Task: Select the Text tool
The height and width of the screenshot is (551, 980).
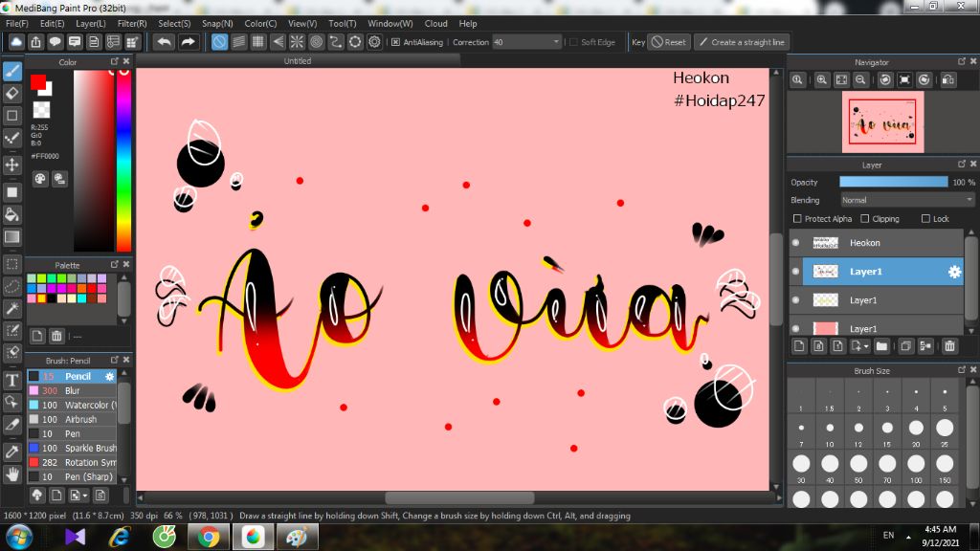Action: (12, 380)
